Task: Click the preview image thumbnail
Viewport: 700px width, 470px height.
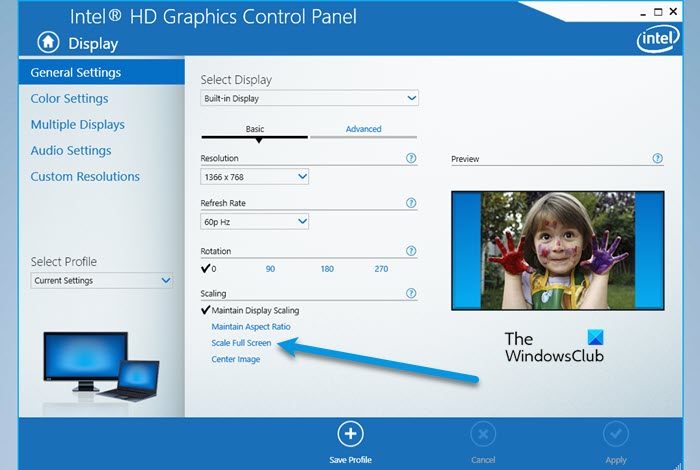Action: tap(558, 250)
